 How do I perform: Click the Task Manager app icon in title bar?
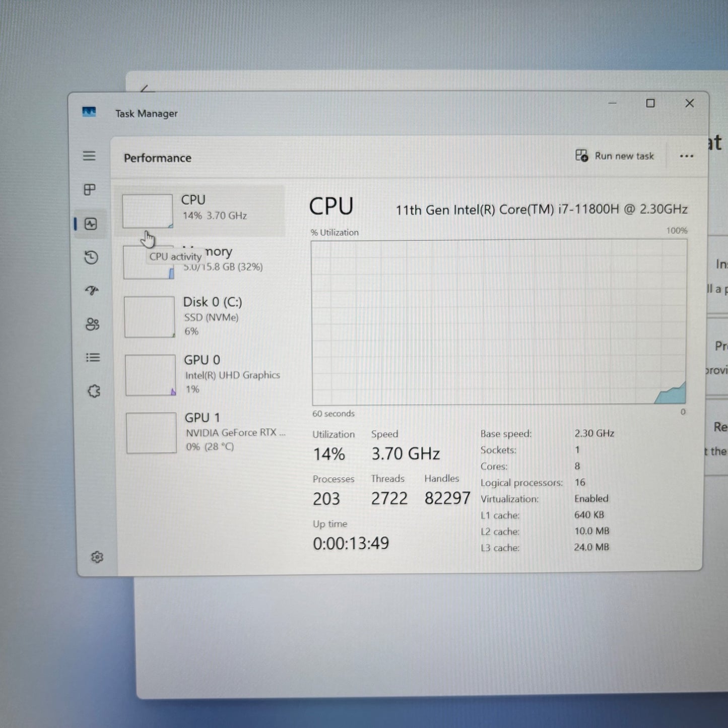point(89,112)
